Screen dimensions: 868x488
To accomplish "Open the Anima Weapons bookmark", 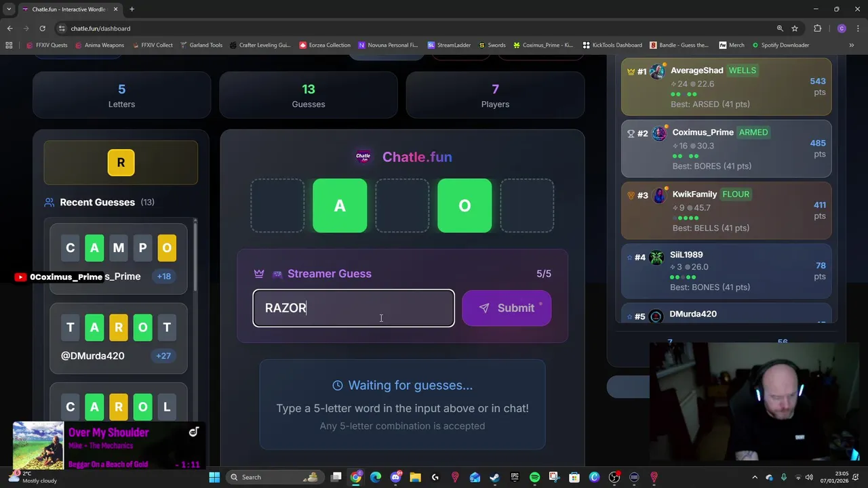I will (x=99, y=45).
